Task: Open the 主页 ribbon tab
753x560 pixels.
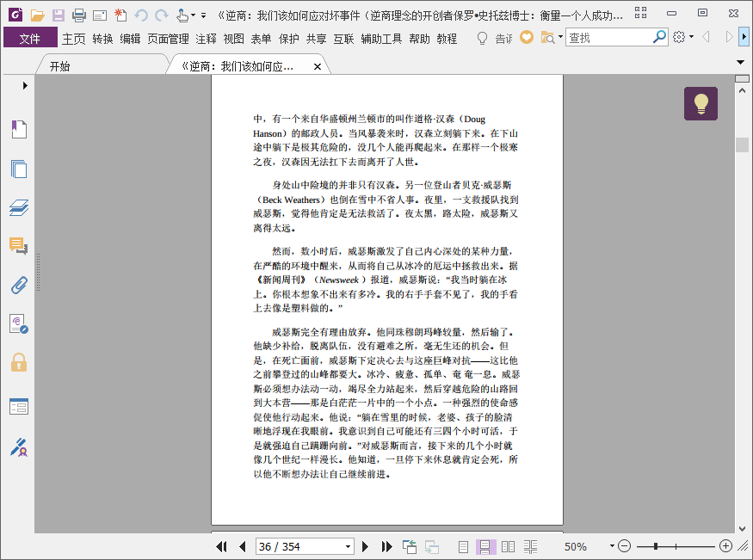Action: 73,39
